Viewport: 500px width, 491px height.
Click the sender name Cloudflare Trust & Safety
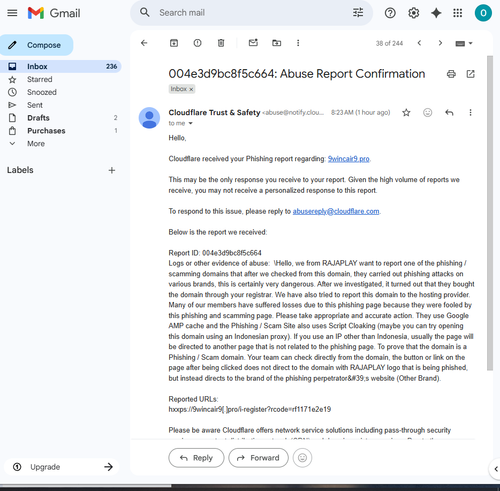pos(214,113)
